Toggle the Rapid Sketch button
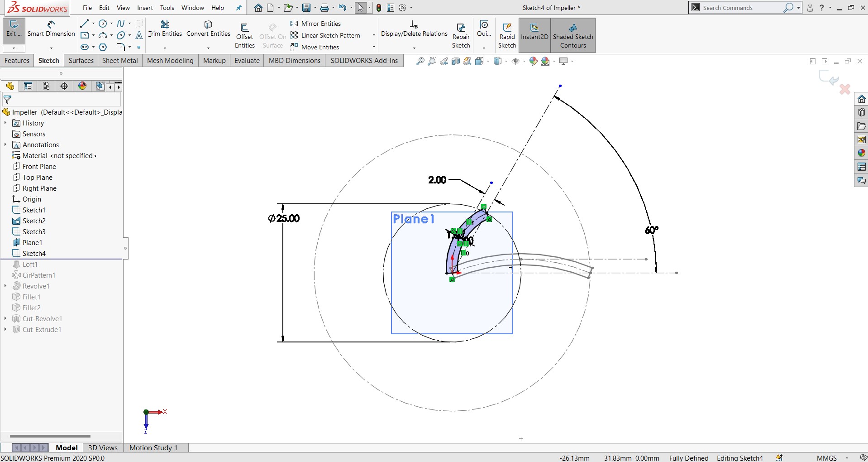 [x=507, y=35]
